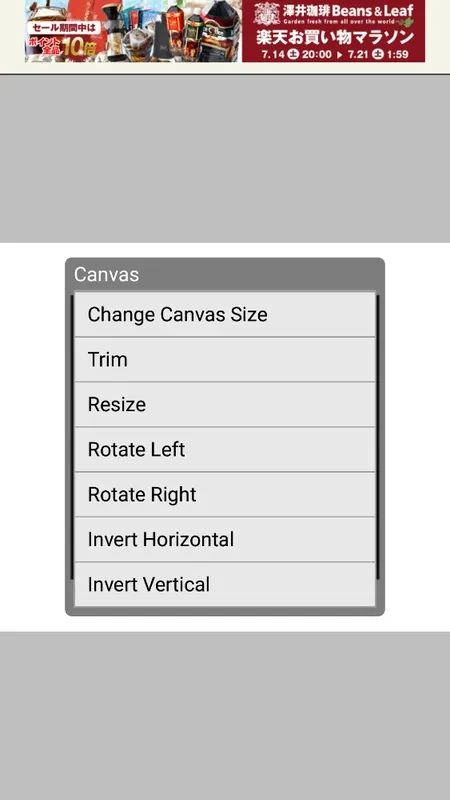Rotate the canvas left
The height and width of the screenshot is (800, 450).
(x=224, y=449)
